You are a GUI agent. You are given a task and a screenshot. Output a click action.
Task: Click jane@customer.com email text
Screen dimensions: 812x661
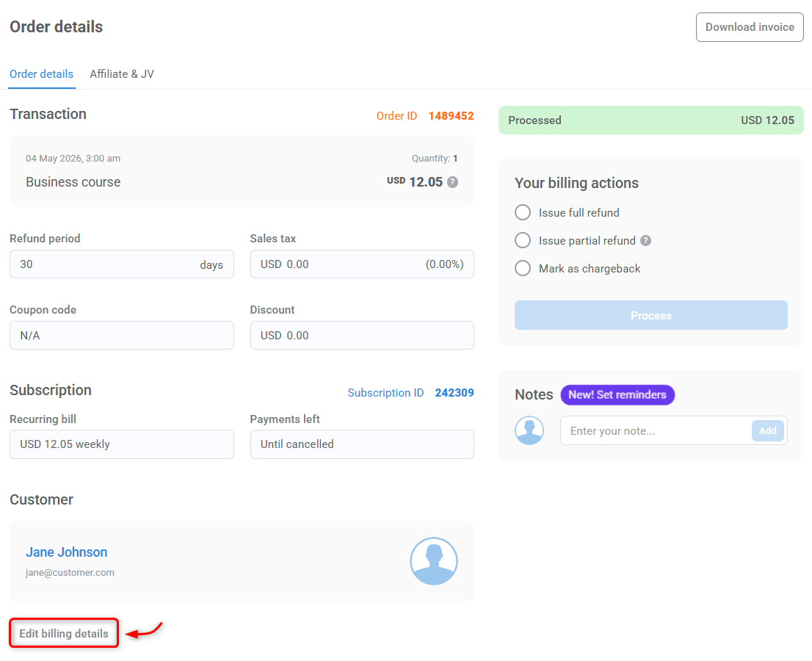click(70, 573)
